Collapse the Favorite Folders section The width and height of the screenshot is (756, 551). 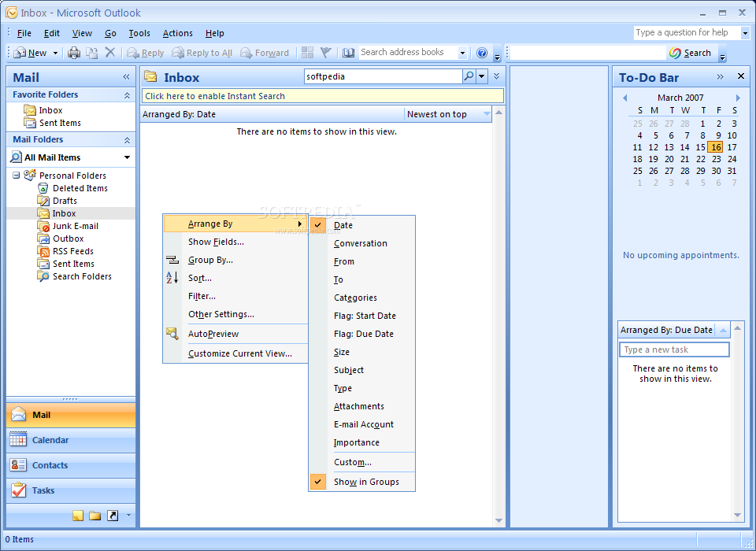[127, 95]
